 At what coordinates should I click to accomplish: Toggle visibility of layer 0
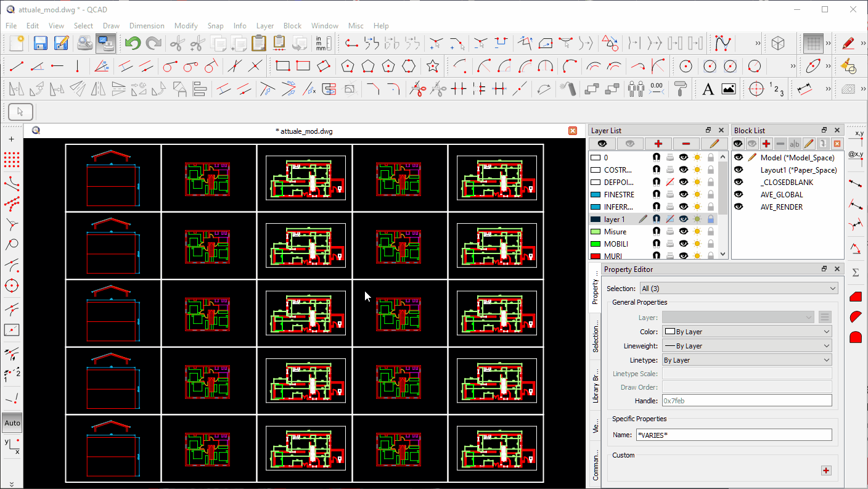pyautogui.click(x=684, y=158)
